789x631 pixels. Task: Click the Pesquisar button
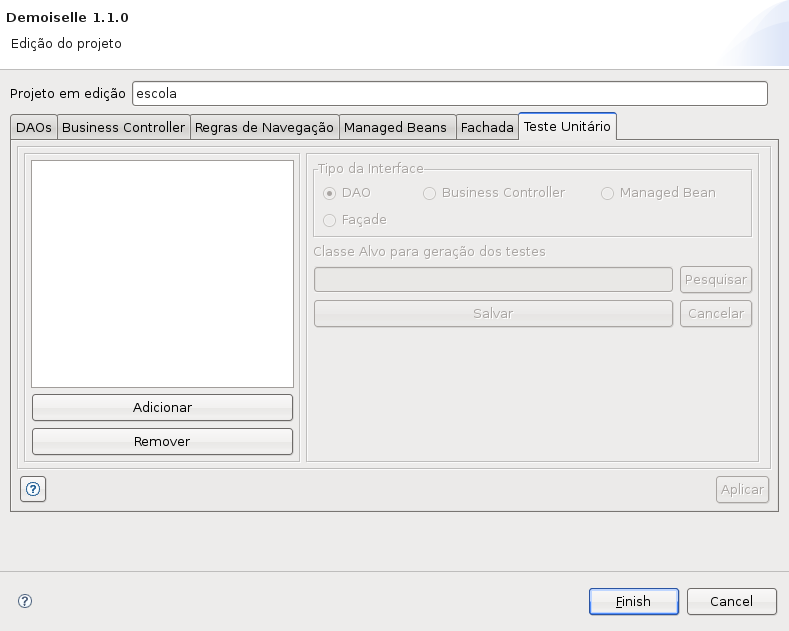[715, 279]
